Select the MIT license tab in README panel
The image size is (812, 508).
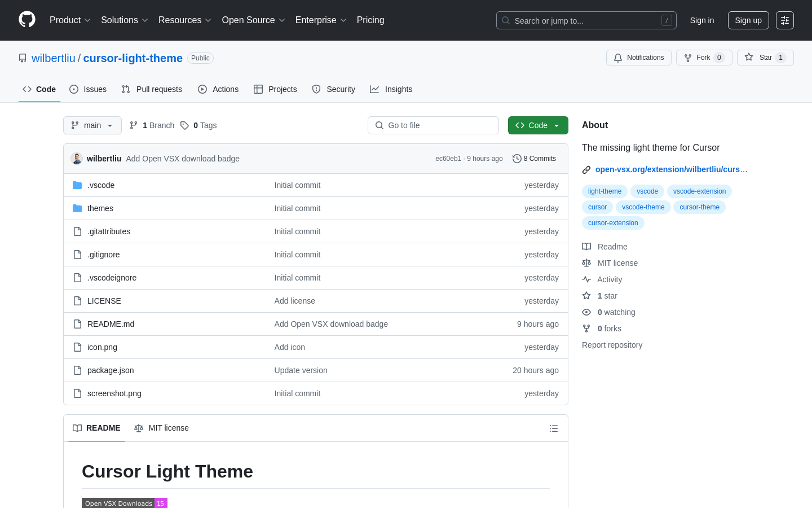pyautogui.click(x=161, y=428)
